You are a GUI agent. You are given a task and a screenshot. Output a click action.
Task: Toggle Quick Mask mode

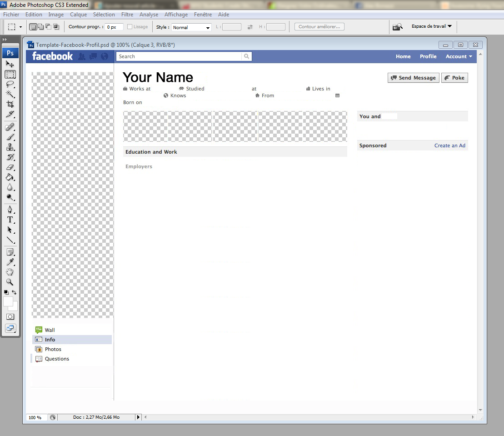[x=10, y=316]
